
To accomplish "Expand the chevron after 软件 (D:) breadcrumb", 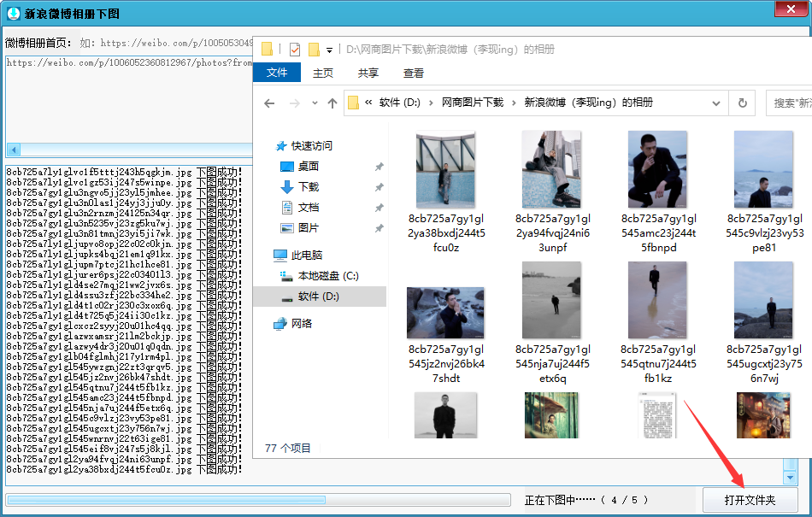I will (431, 103).
